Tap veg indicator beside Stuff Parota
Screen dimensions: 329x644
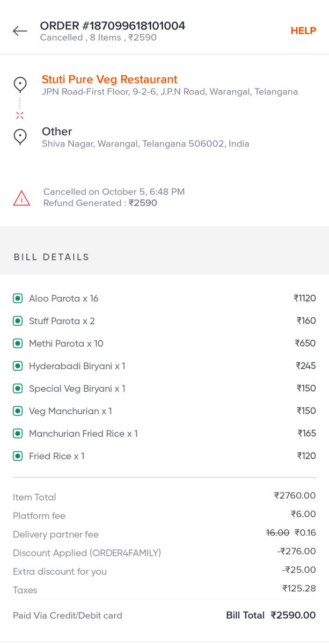[18, 321]
